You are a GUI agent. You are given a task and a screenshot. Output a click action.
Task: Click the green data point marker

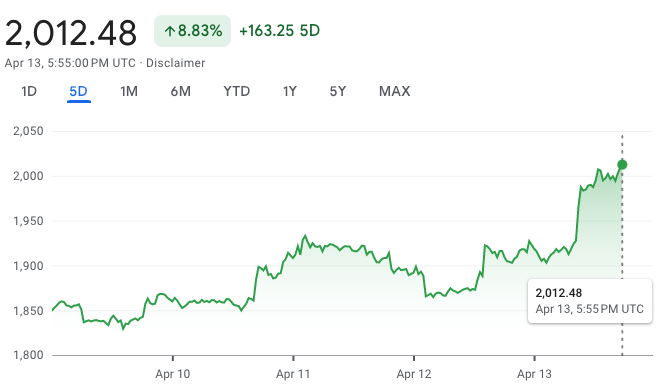(x=622, y=164)
